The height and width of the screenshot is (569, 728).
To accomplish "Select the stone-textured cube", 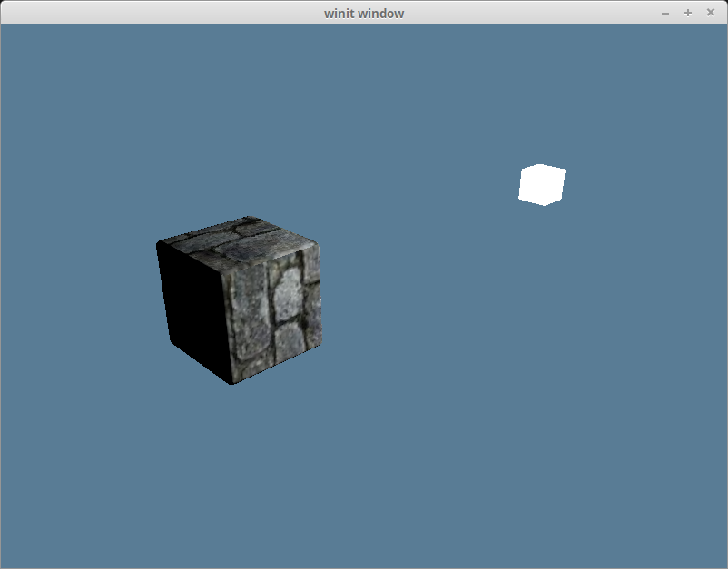I will tap(241, 299).
